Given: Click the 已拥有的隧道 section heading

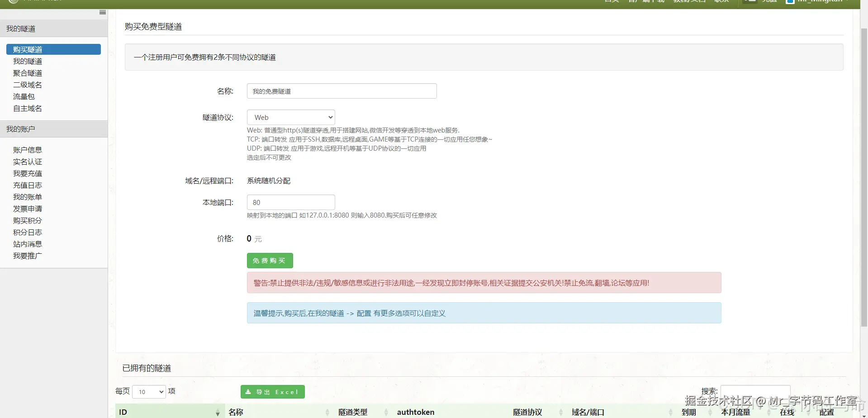Looking at the screenshot, I should [x=147, y=368].
